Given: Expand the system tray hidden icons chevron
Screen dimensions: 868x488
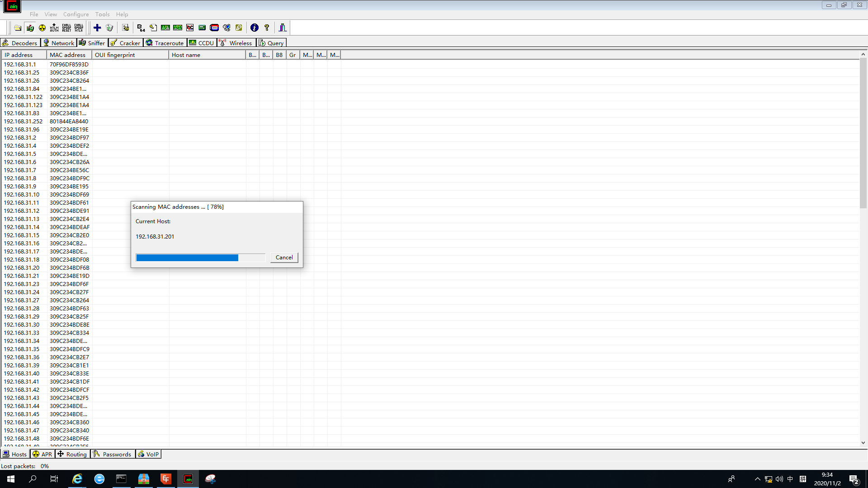Looking at the screenshot, I should pyautogui.click(x=757, y=479).
